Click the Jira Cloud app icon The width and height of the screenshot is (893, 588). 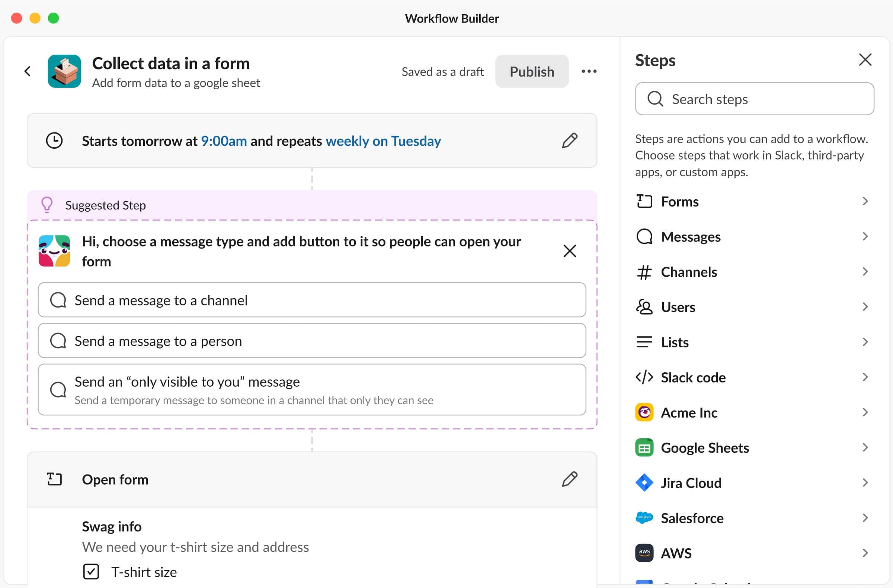tap(644, 483)
